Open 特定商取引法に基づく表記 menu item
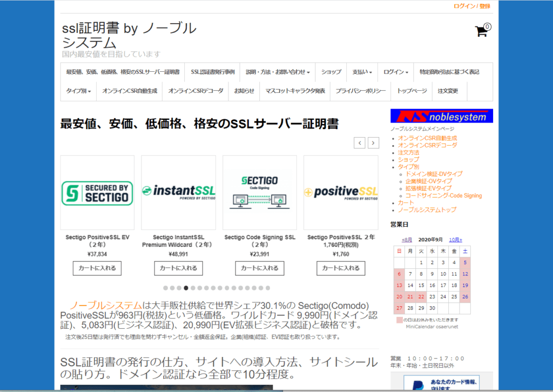Image resolution: width=553 pixels, height=392 pixels. 449,72
